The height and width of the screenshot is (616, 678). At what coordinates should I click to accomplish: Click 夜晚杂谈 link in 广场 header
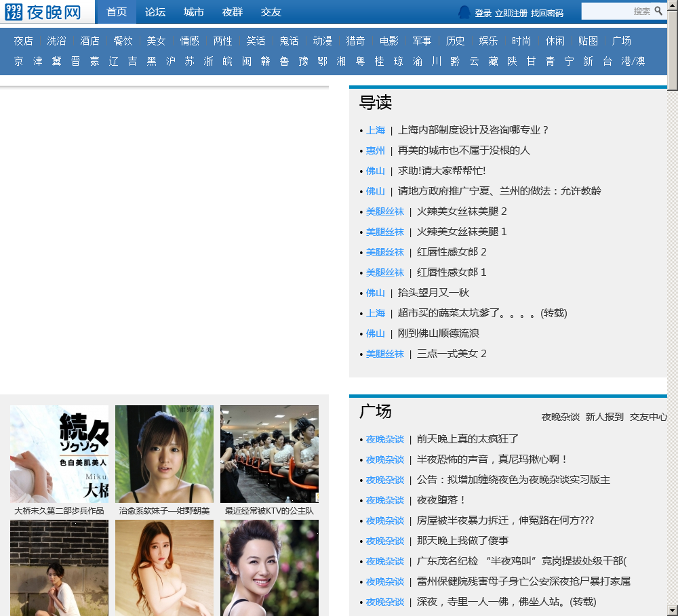point(561,417)
